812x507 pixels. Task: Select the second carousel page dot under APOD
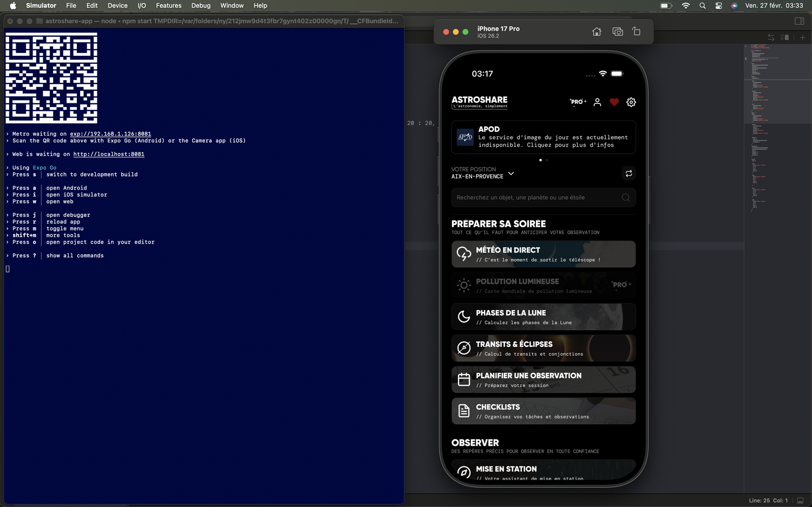547,160
